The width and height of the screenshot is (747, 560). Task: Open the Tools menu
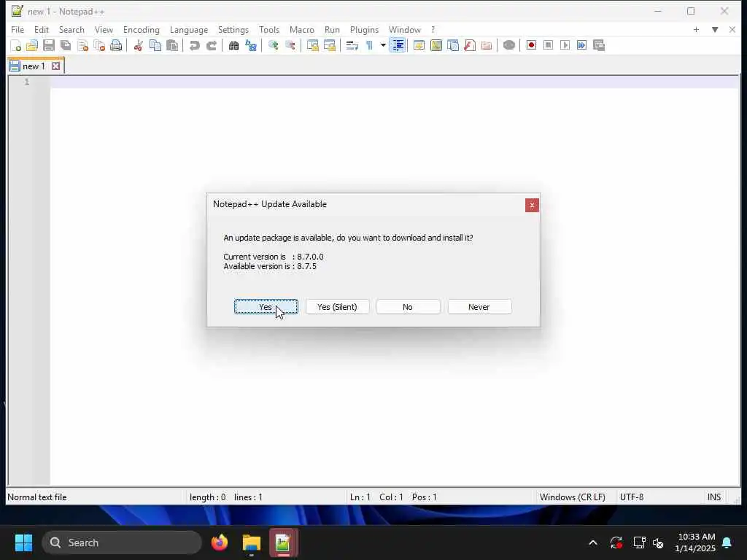click(x=269, y=29)
